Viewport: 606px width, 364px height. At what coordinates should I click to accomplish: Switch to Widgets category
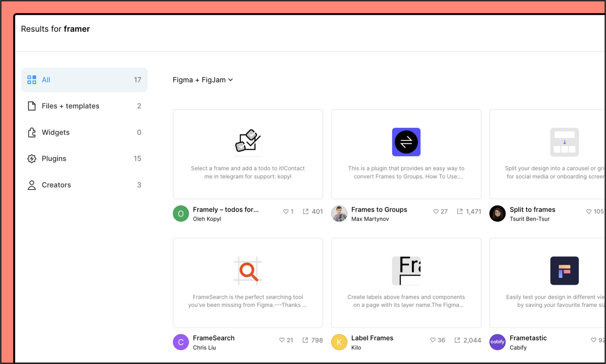(x=84, y=132)
